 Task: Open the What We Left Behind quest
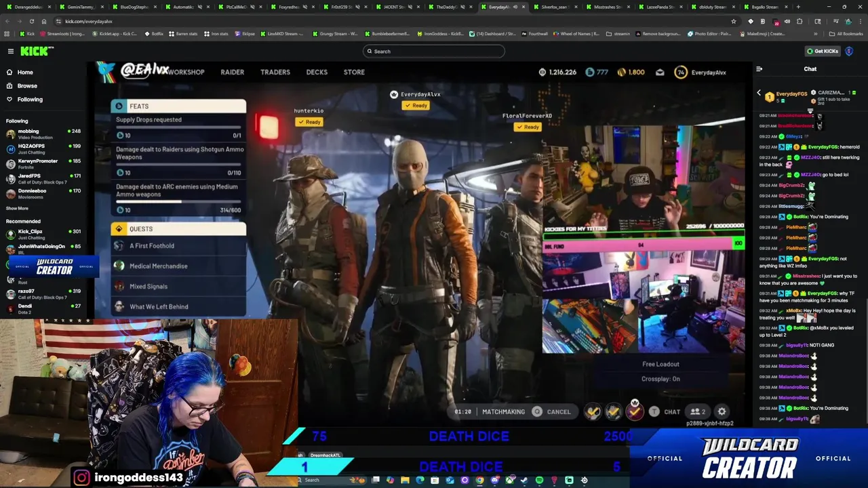coord(178,306)
